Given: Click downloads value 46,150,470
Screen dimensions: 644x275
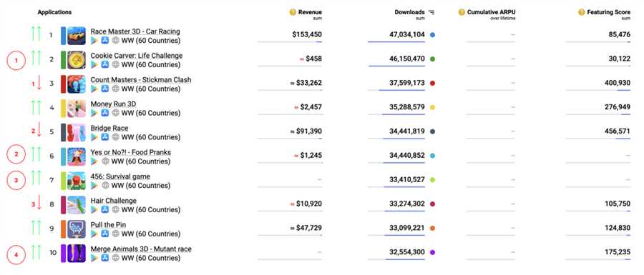Looking at the screenshot, I should click(407, 59).
